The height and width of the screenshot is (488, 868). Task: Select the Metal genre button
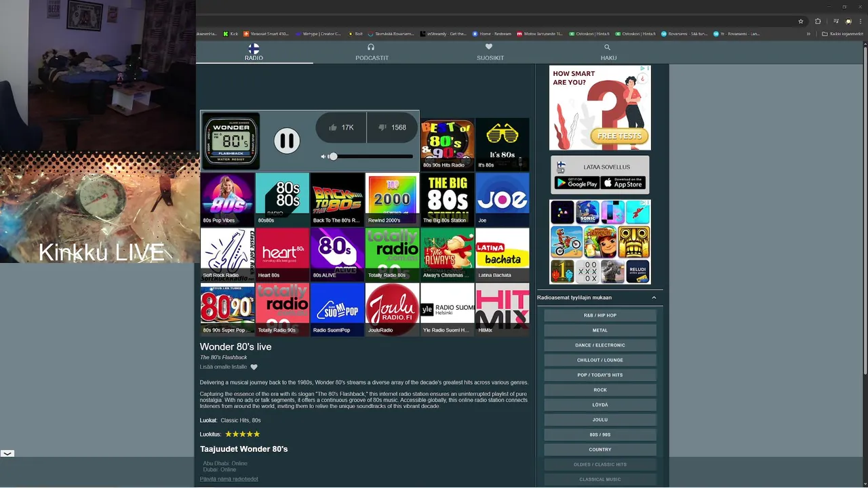click(x=600, y=330)
